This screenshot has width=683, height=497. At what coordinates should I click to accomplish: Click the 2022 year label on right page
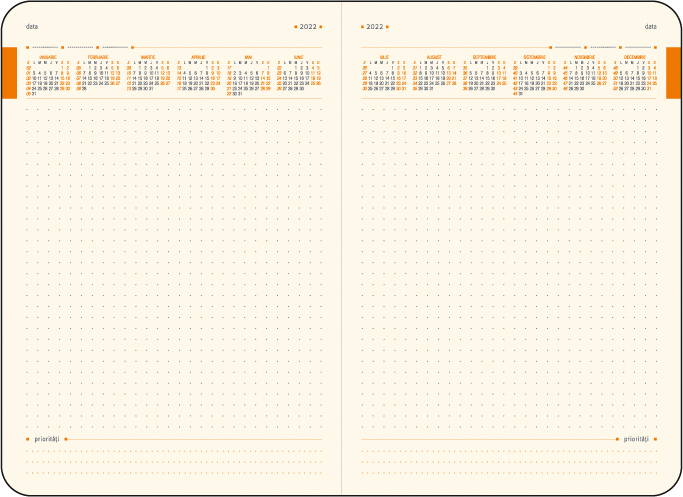point(374,26)
